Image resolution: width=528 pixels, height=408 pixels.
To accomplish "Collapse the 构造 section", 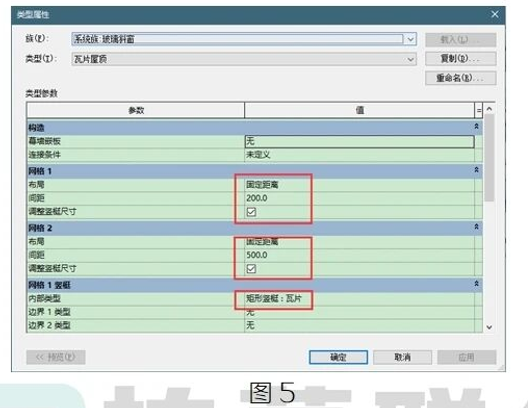I will pos(476,127).
